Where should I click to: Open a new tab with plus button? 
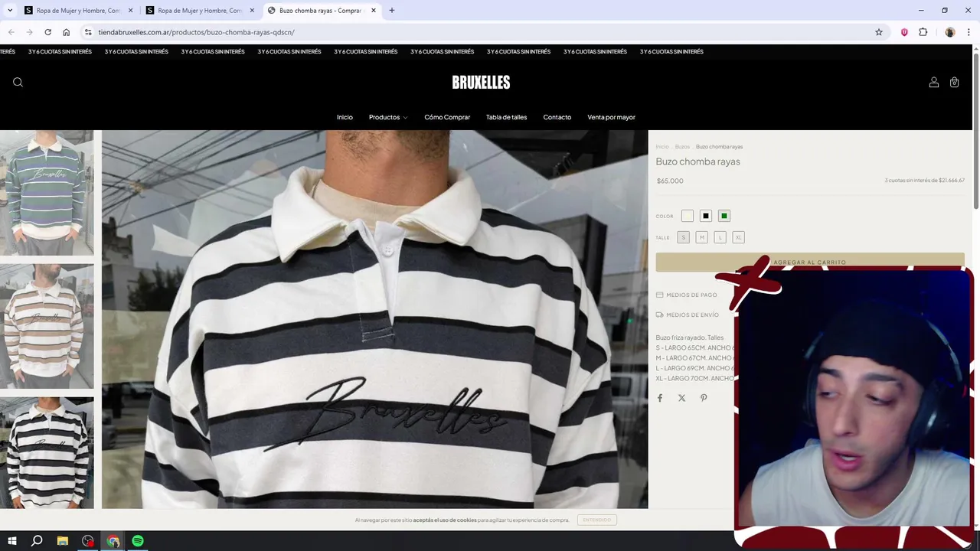pos(392,11)
